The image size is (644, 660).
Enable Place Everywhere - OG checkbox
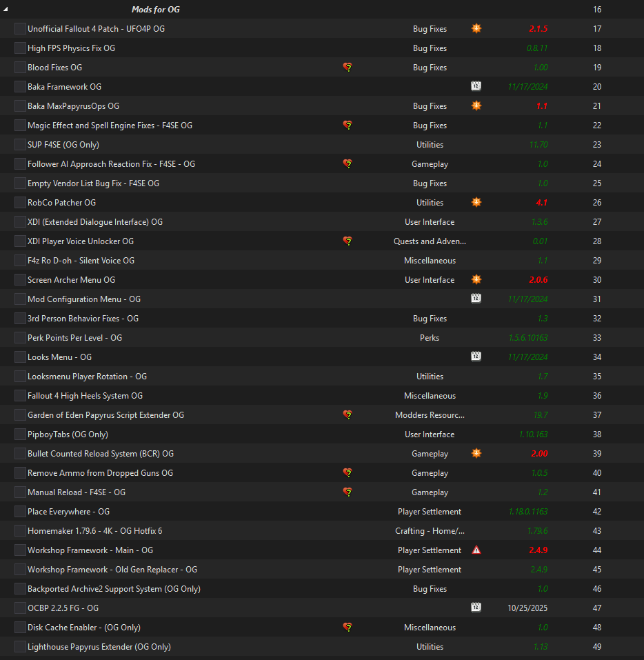point(20,512)
